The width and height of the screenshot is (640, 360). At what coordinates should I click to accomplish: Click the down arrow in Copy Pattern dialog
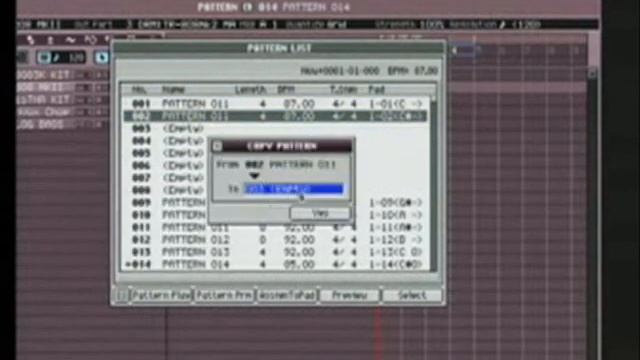point(254,176)
